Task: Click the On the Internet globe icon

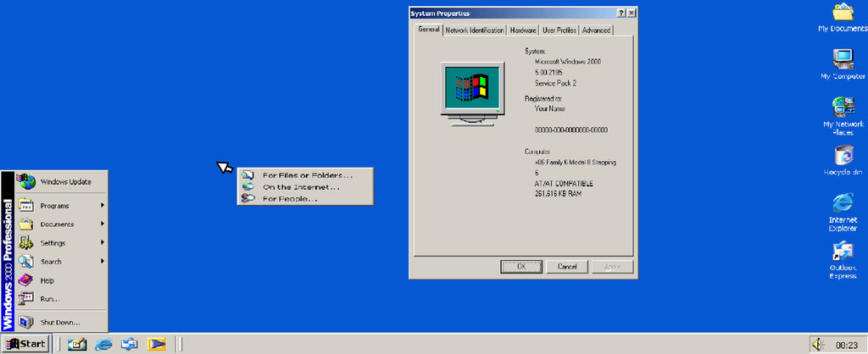Action: (x=248, y=187)
